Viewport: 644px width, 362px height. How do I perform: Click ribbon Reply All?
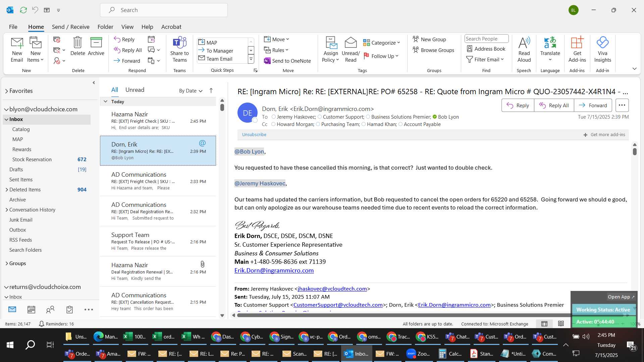(128, 50)
